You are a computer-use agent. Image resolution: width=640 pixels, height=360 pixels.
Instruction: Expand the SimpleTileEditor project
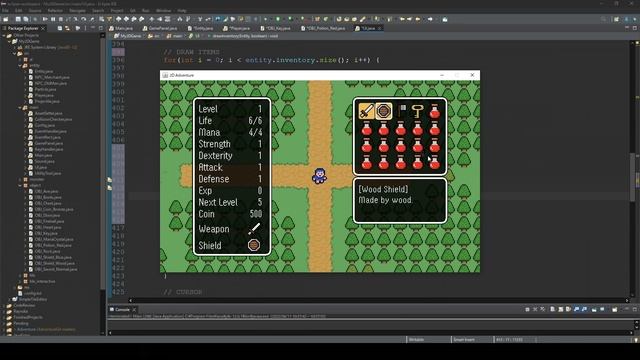[x=9, y=299]
